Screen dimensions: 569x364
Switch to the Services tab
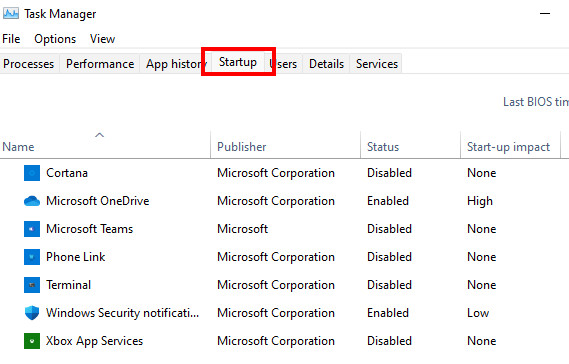coord(377,64)
